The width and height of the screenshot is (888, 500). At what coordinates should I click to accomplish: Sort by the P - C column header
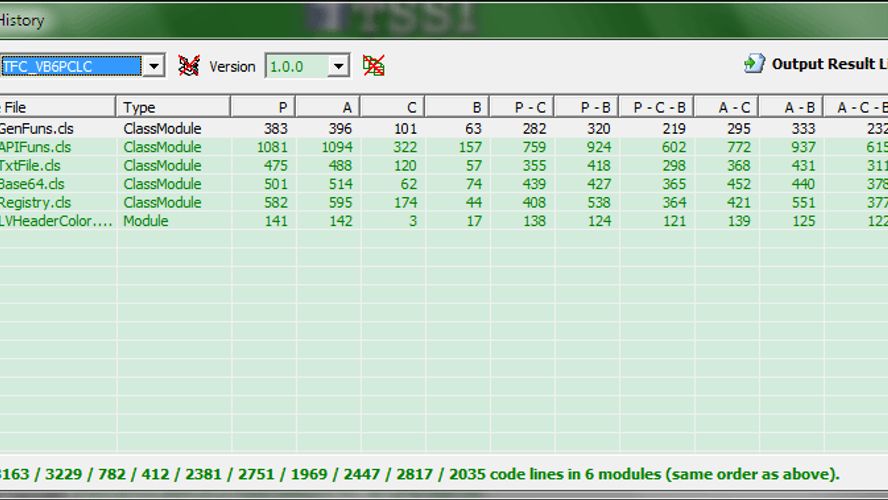522,107
